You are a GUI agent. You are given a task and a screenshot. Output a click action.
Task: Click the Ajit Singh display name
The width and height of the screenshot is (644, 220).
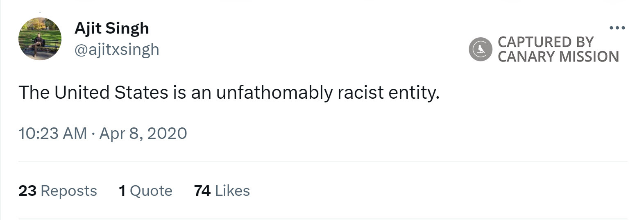tap(111, 28)
